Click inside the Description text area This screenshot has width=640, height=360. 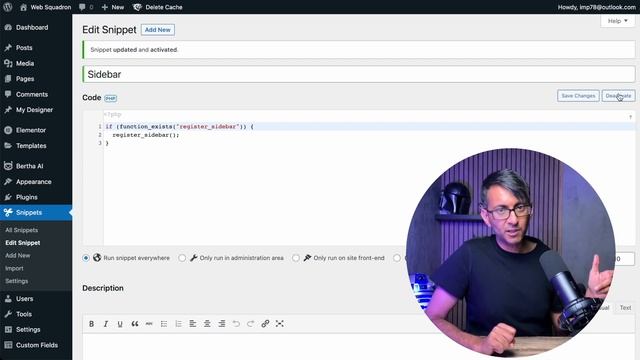[x=245, y=347]
